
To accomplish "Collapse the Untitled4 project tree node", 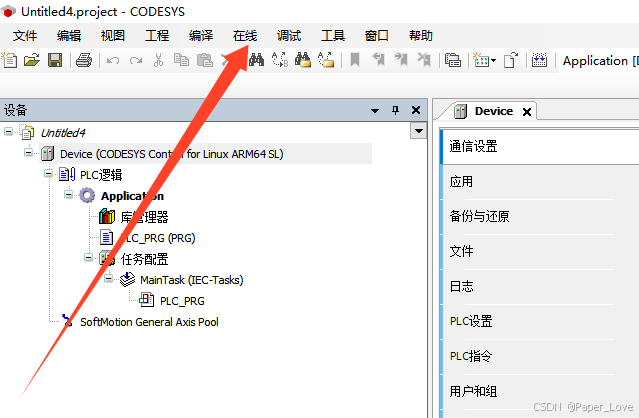I will [8, 132].
